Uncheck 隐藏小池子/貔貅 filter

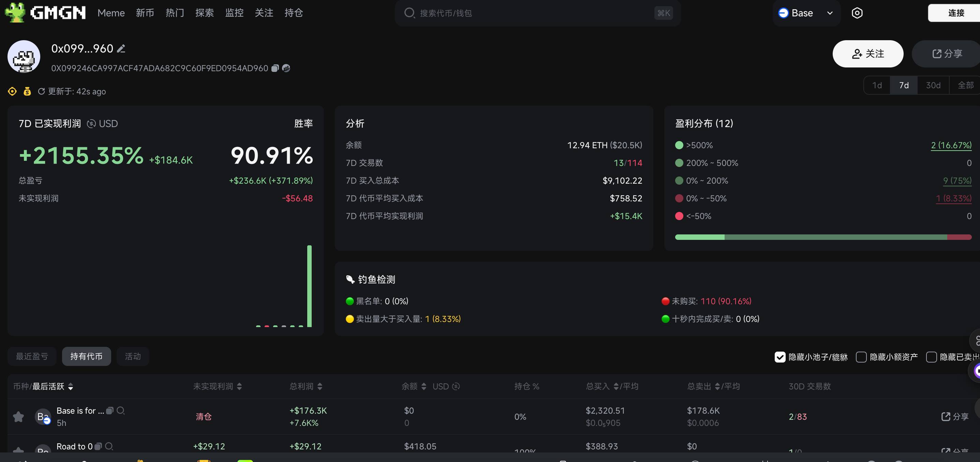point(781,357)
